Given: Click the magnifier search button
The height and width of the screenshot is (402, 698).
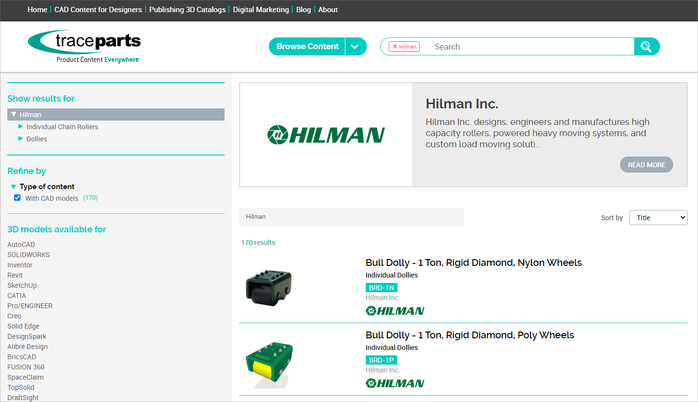Looking at the screenshot, I should (x=646, y=46).
